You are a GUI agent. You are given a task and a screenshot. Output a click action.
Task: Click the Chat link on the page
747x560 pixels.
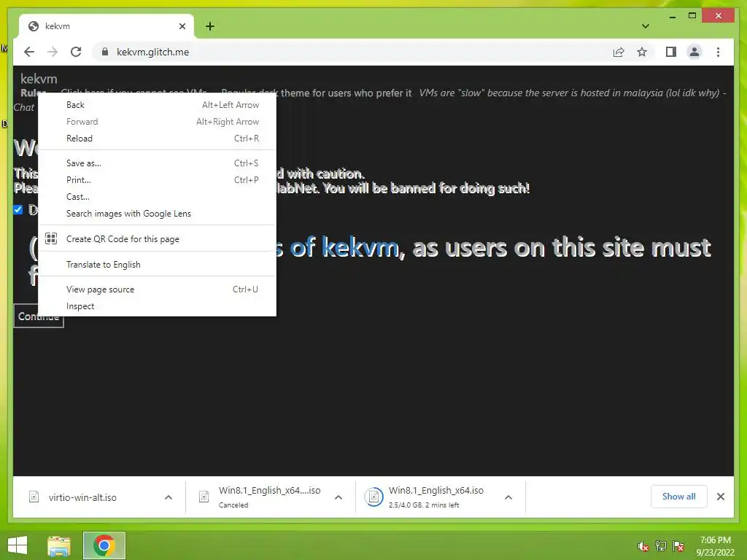[x=24, y=108]
